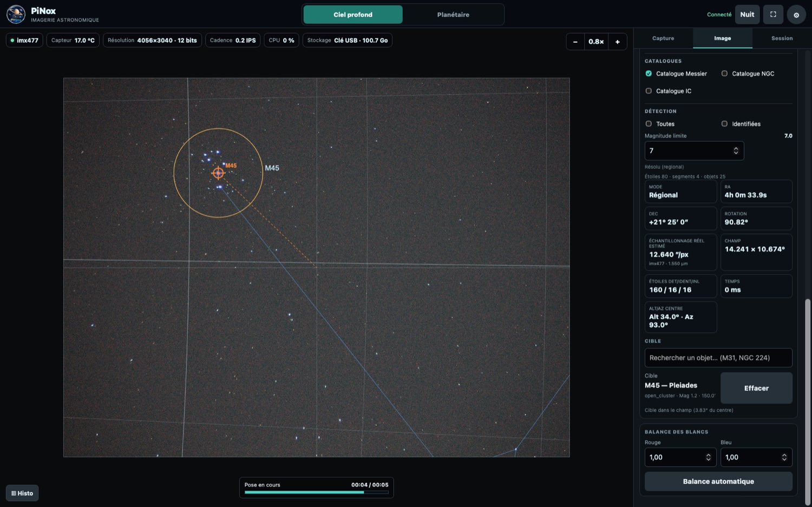Image resolution: width=812 pixels, height=507 pixels.
Task: Click Balance automatique button
Action: click(718, 482)
